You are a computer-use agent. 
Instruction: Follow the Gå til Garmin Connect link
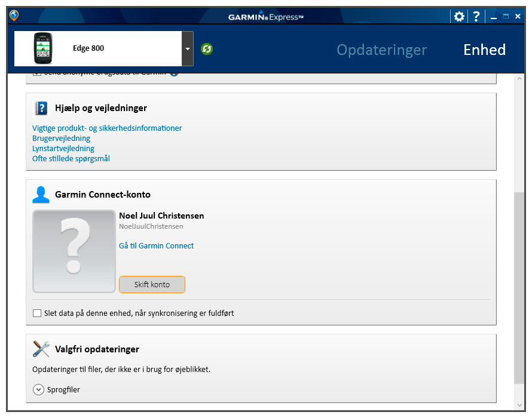[x=156, y=246]
